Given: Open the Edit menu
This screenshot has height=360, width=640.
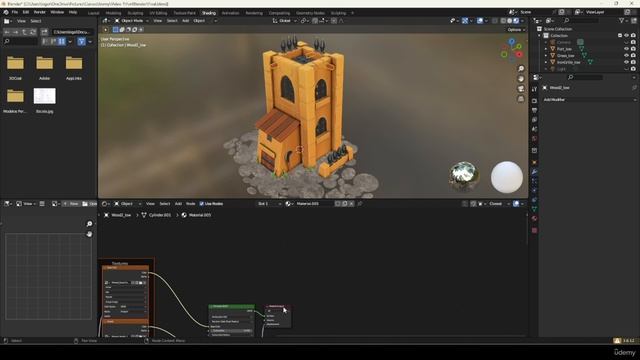Looking at the screenshot, I should (x=26, y=12).
